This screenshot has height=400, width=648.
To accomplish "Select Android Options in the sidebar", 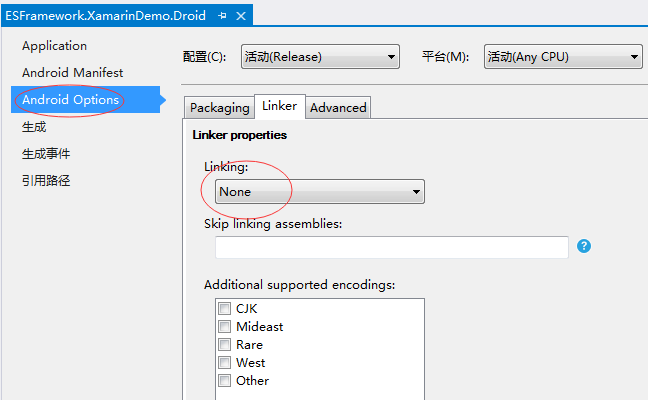I will [x=70, y=100].
